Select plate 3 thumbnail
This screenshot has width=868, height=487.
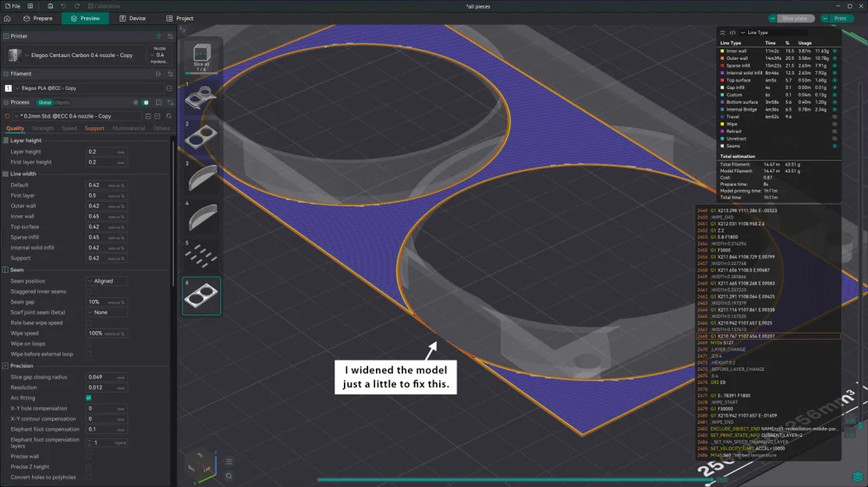point(201,177)
